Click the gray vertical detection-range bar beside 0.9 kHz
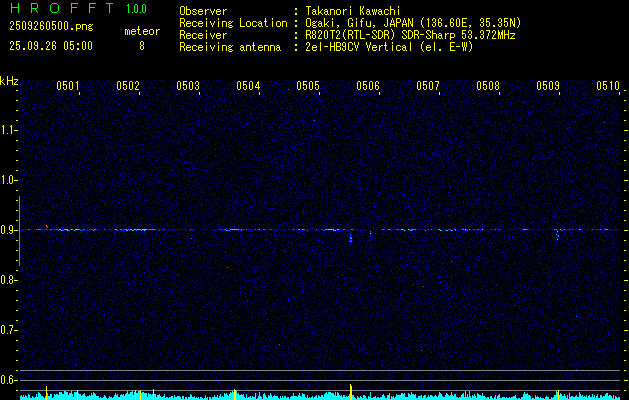This screenshot has height=400, width=629. coord(19,231)
